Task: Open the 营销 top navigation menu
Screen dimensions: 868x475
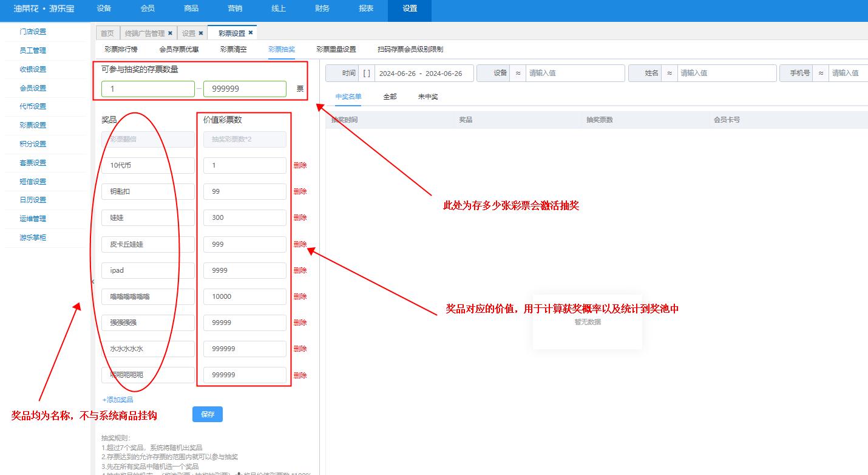Action: (x=235, y=9)
